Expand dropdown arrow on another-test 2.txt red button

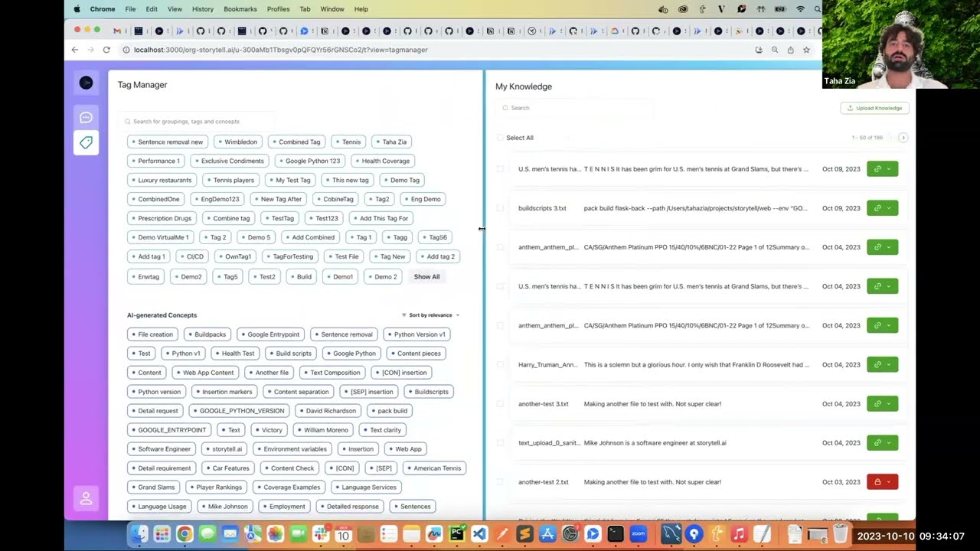tap(889, 482)
